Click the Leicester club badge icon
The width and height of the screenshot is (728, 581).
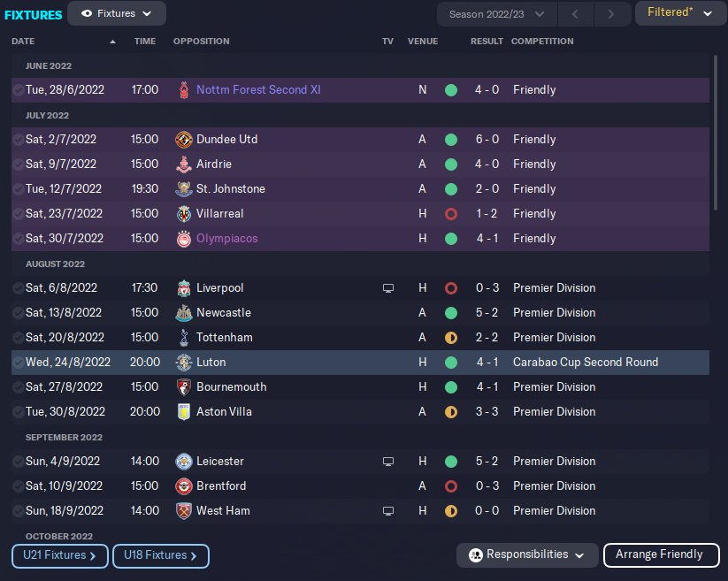(184, 462)
